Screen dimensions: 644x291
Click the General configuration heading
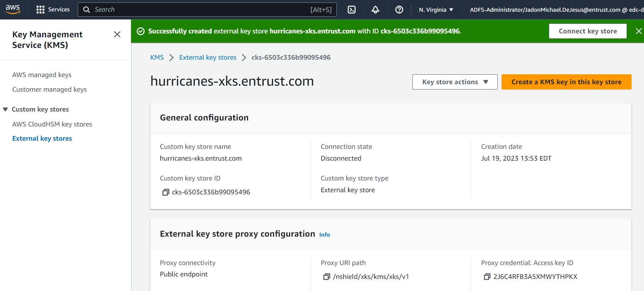click(x=204, y=118)
